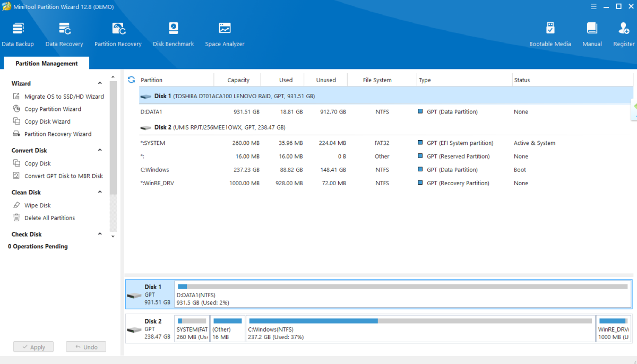637x364 pixels.
Task: Select the Disk 1 TOSHIBA header row
Action: (x=386, y=96)
